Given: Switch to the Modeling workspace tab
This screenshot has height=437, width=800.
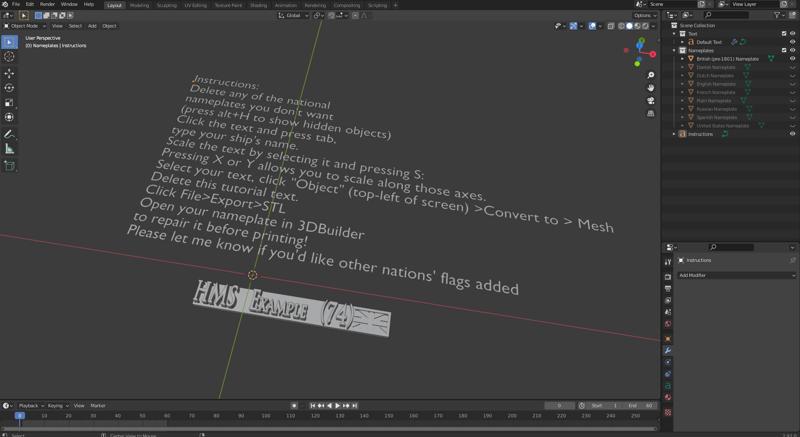Looking at the screenshot, I should [x=139, y=5].
